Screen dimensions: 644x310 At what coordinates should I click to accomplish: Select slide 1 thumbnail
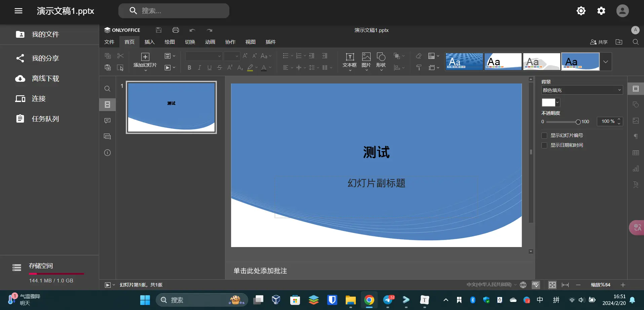pos(171,107)
